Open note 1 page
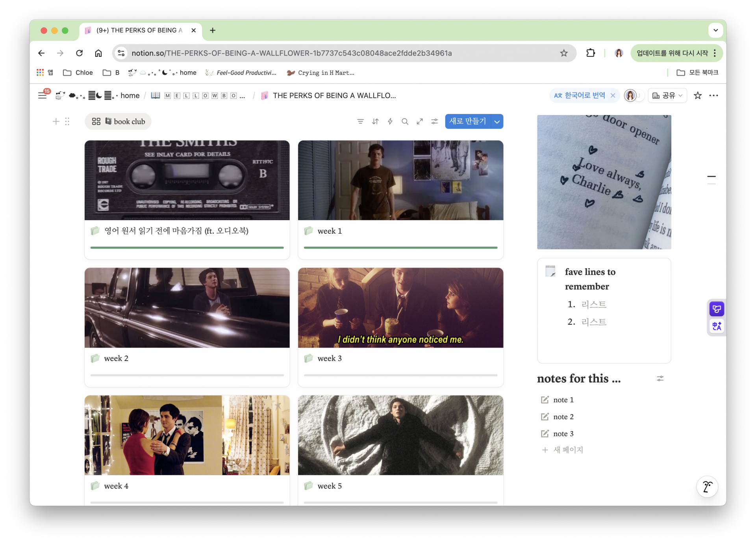Image resolution: width=756 pixels, height=545 pixels. tap(563, 400)
